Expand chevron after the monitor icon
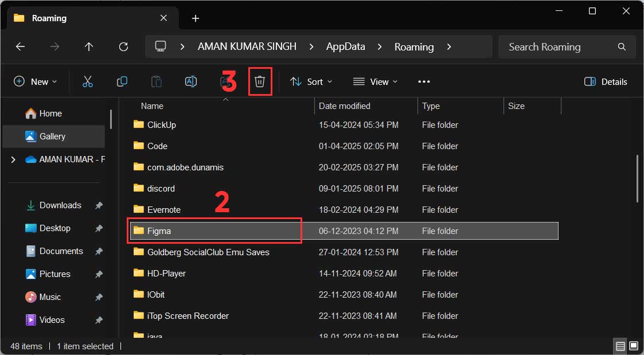 pos(182,47)
